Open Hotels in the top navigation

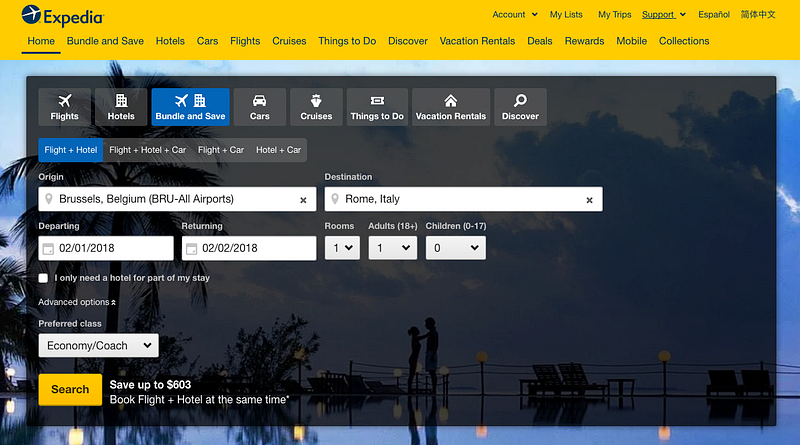[170, 41]
